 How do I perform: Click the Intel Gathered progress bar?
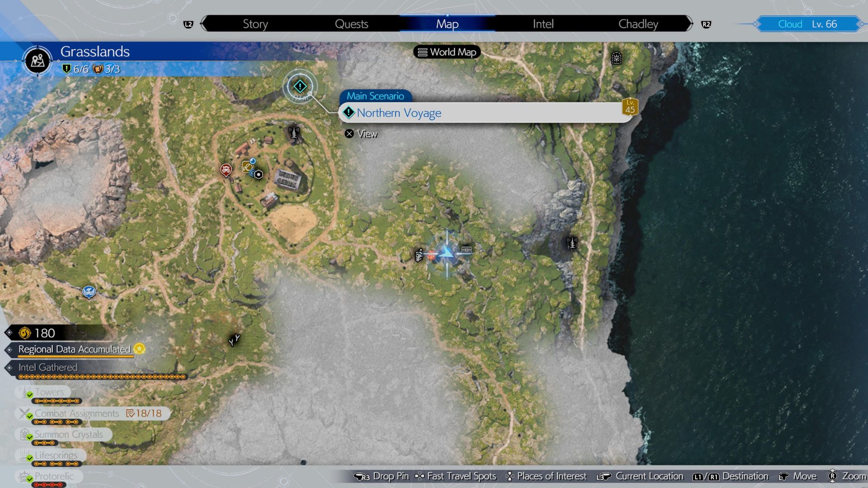coord(102,376)
